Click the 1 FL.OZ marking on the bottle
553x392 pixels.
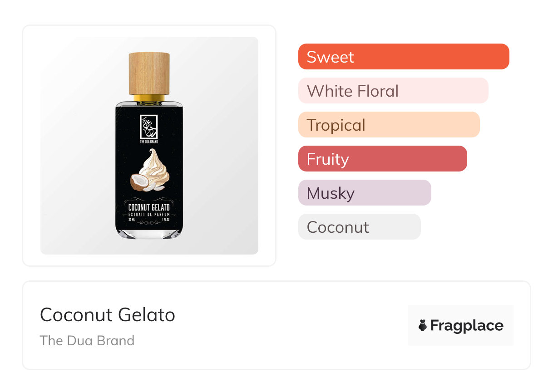pos(167,219)
